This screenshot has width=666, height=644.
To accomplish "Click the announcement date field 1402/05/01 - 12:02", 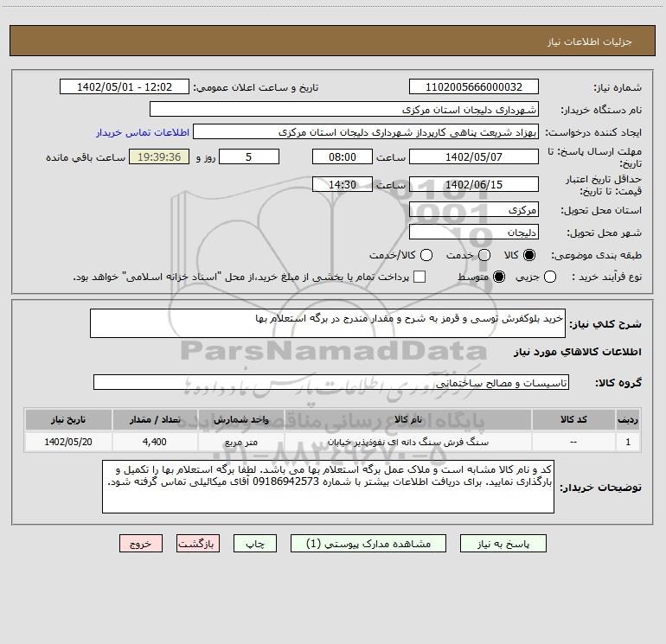I will (125, 87).
